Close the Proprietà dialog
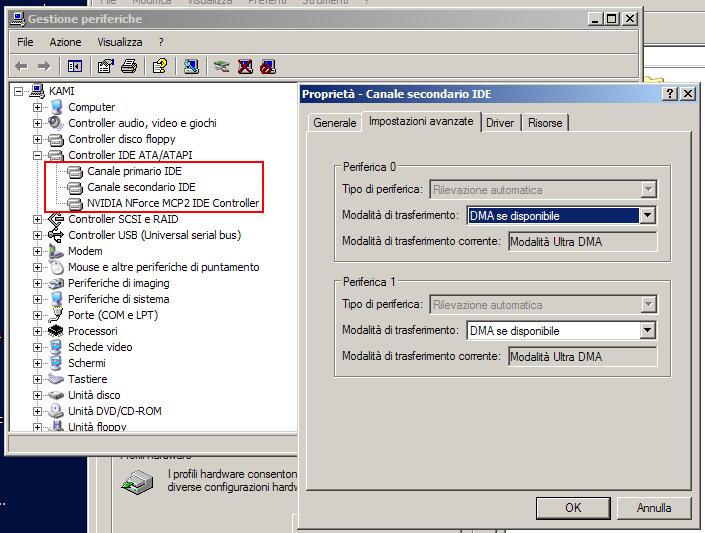 click(x=688, y=94)
